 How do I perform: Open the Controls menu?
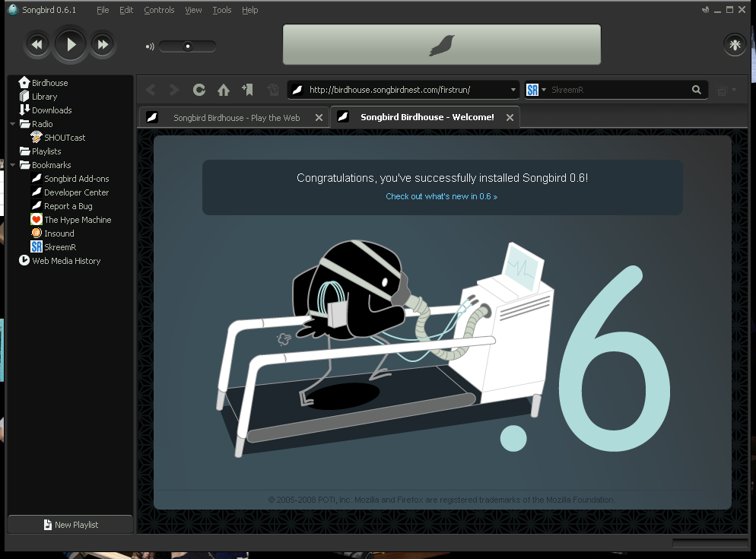pyautogui.click(x=159, y=10)
